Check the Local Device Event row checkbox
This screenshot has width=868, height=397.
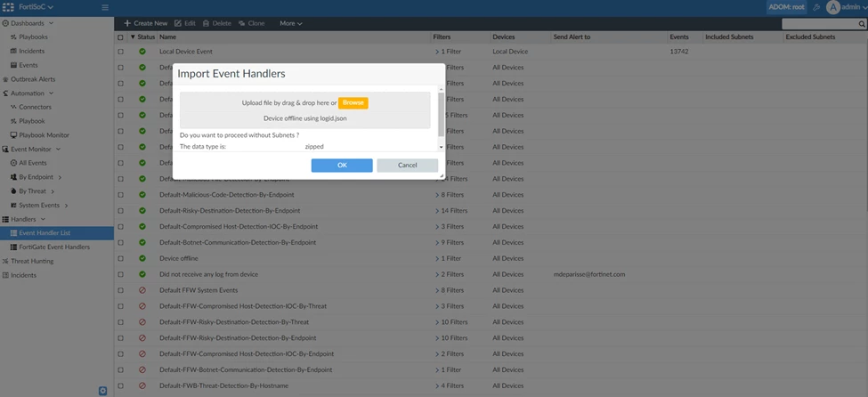pyautogui.click(x=121, y=52)
